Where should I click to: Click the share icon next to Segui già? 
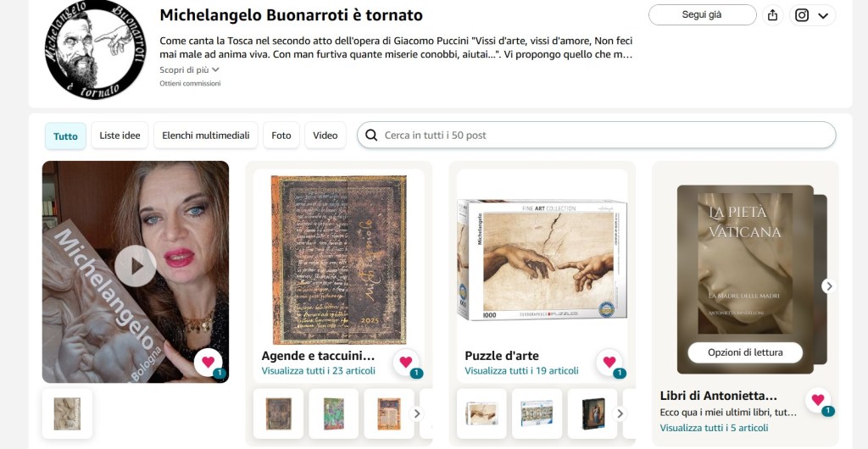click(773, 15)
